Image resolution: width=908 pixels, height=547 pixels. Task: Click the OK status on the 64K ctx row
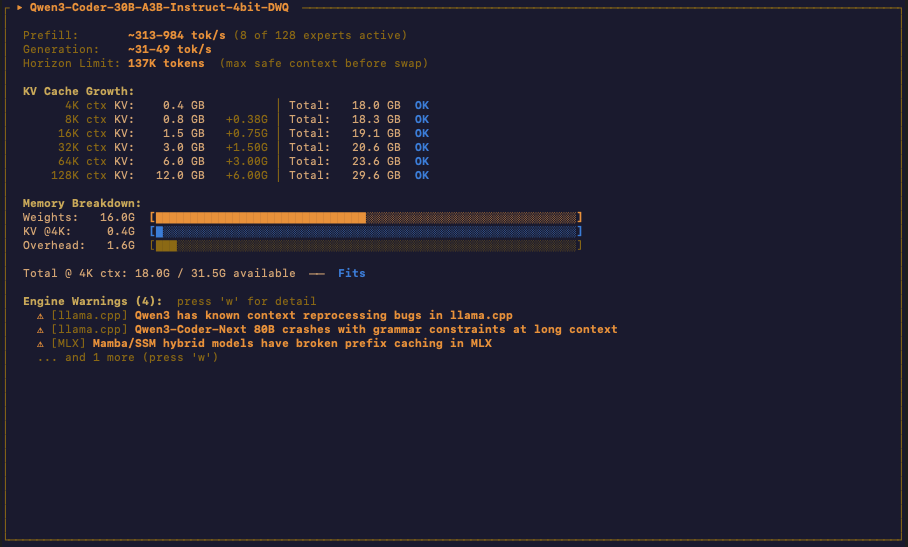pyautogui.click(x=422, y=161)
